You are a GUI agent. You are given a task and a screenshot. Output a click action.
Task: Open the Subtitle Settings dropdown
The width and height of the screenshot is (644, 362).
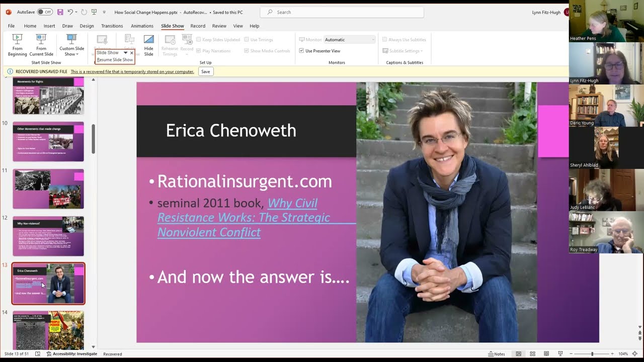403,51
